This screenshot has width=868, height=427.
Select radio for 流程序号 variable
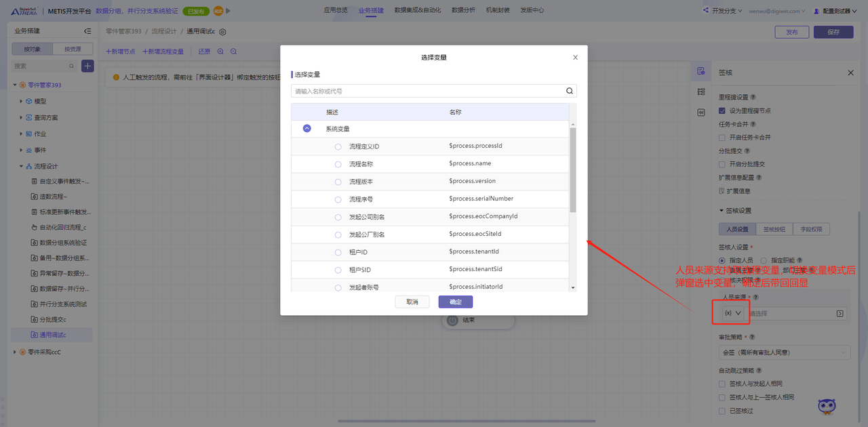338,199
